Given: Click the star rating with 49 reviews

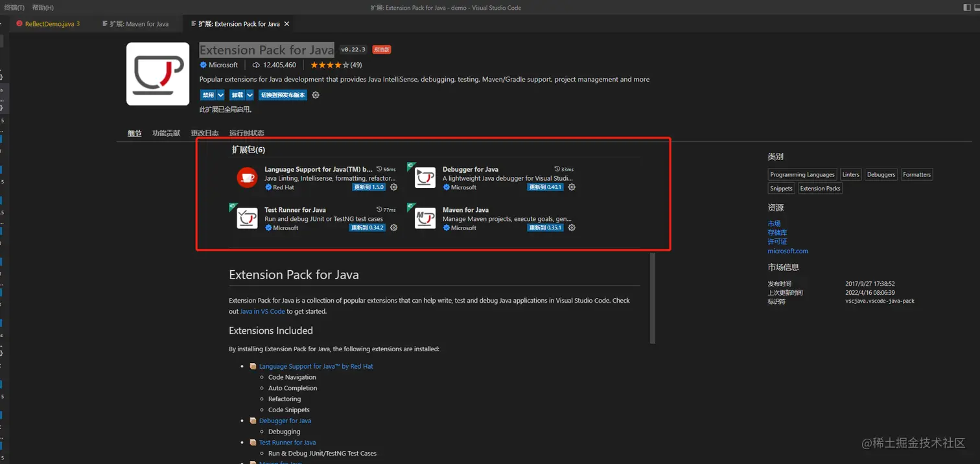Looking at the screenshot, I should point(336,65).
